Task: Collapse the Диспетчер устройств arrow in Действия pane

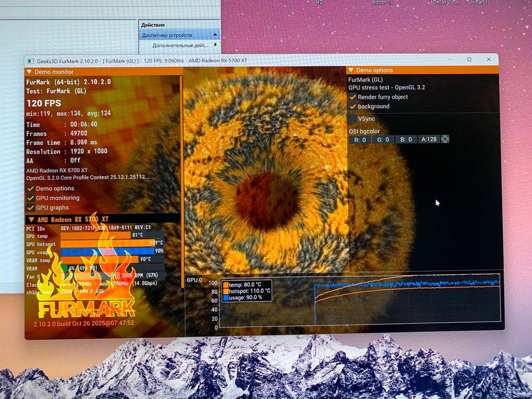Action: 215,35
